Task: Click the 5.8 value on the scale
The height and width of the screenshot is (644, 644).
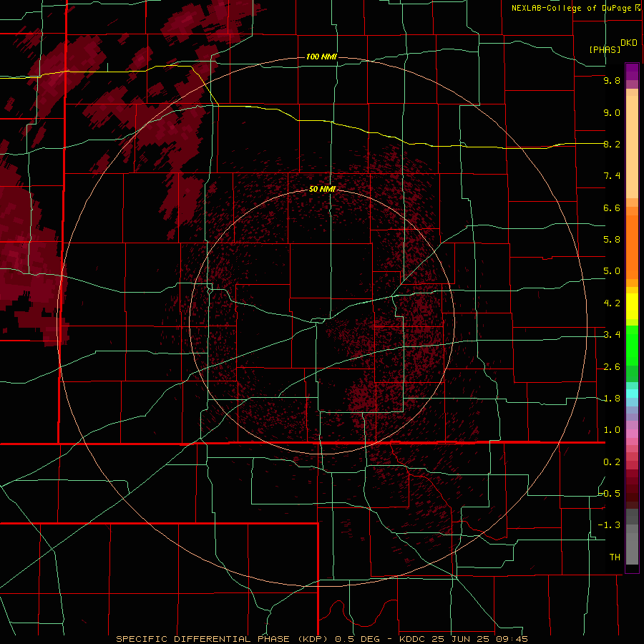Action: coord(612,239)
